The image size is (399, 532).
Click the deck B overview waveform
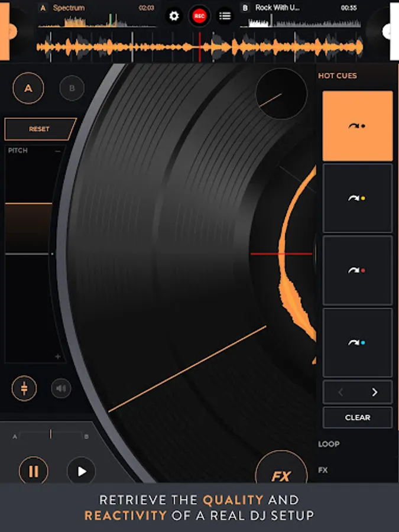pos(300,21)
